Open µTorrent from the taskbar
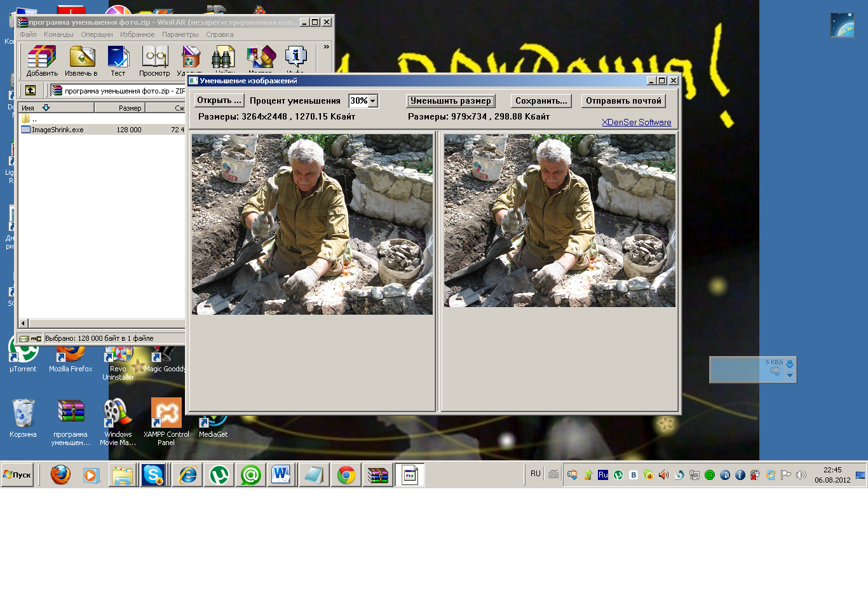Screen dimensions: 868x590 219,475
